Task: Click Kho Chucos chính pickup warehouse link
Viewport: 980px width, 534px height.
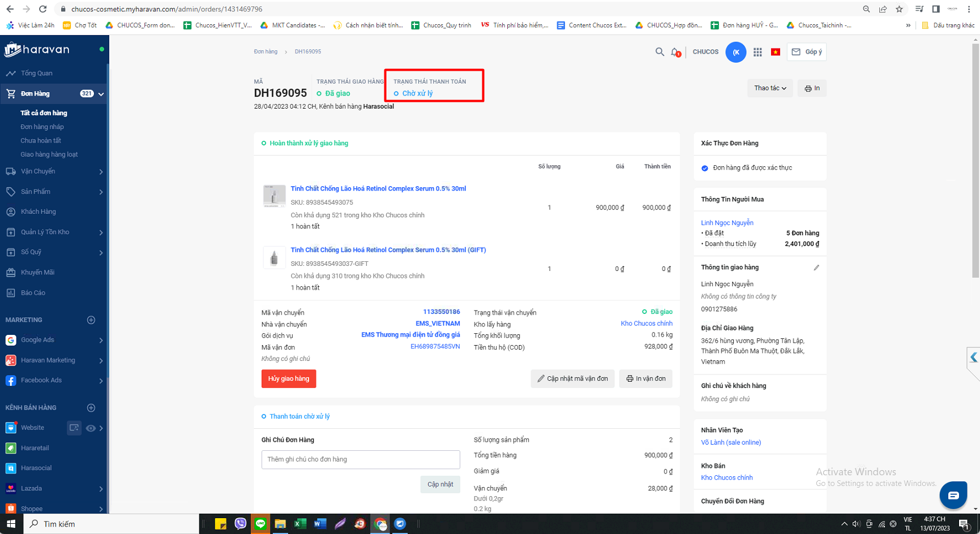Action: [x=647, y=324]
